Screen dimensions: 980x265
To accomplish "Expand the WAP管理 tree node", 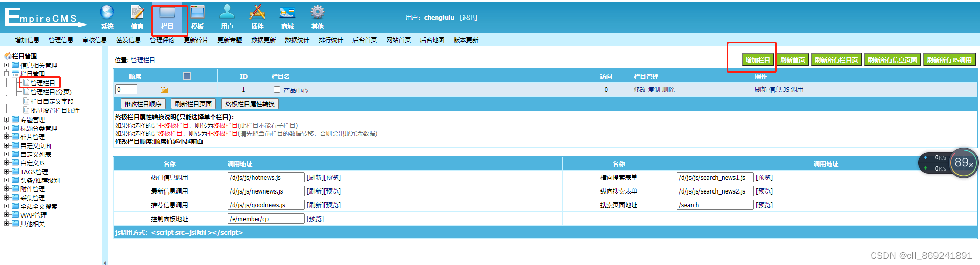I will coord(7,215).
